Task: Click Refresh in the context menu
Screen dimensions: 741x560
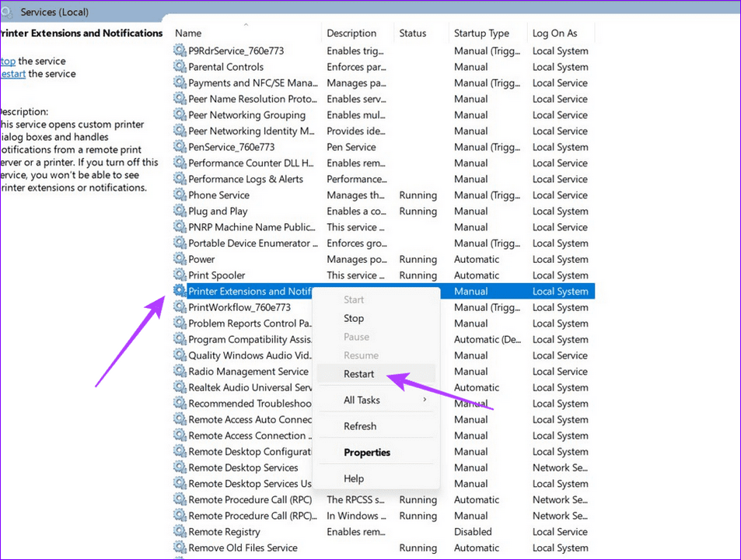Action: click(x=360, y=426)
